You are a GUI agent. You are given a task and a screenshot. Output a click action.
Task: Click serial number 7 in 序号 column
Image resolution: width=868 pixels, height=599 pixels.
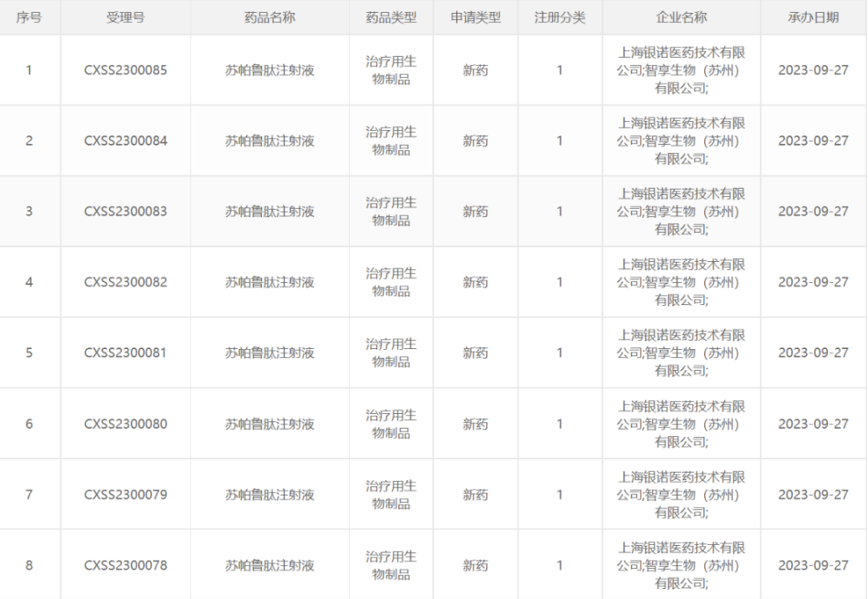coord(28,495)
